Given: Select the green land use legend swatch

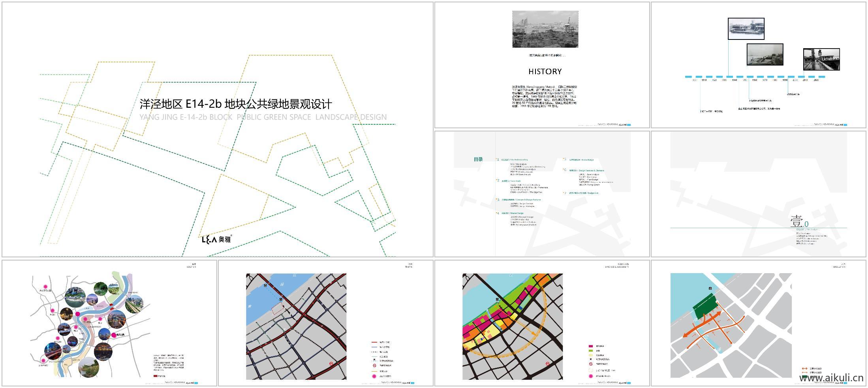Looking at the screenshot, I should coord(591,351).
